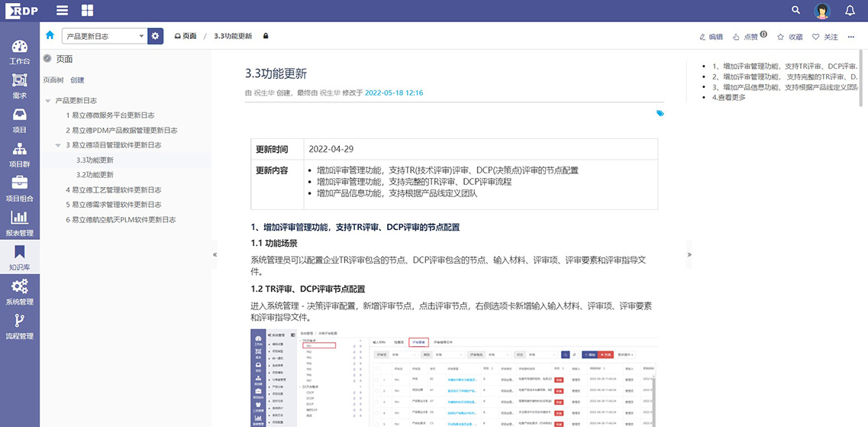Open the more options ellipsis
This screenshot has width=868, height=427.
[851, 37]
